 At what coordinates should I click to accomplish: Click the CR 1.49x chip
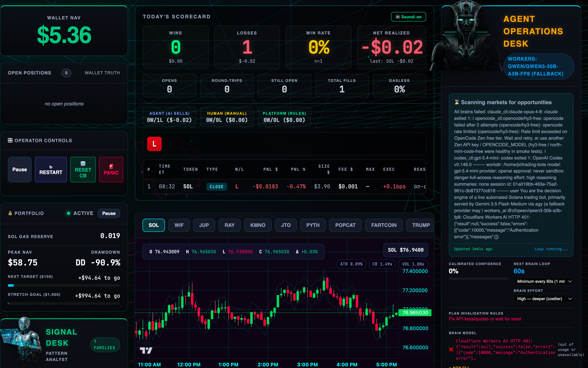click(382, 264)
